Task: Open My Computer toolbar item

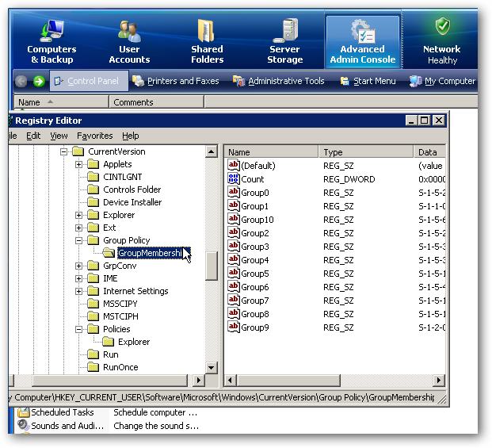Action: coord(442,81)
